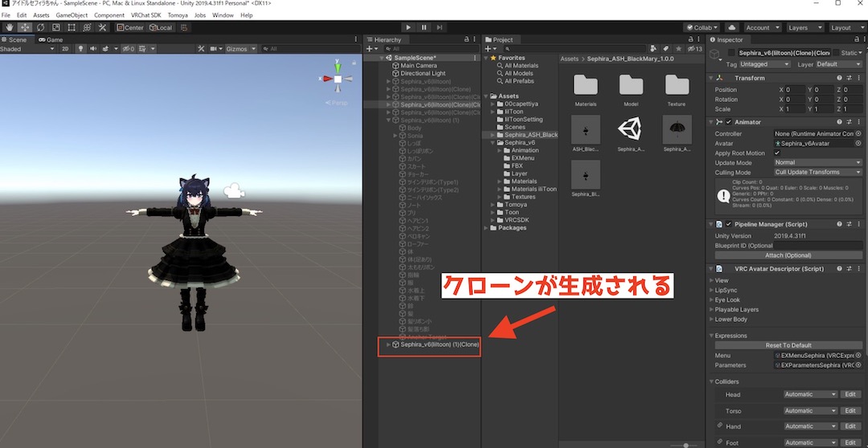The image size is (868, 448).
Task: Select the combined Transform tool
Action: [x=87, y=27]
